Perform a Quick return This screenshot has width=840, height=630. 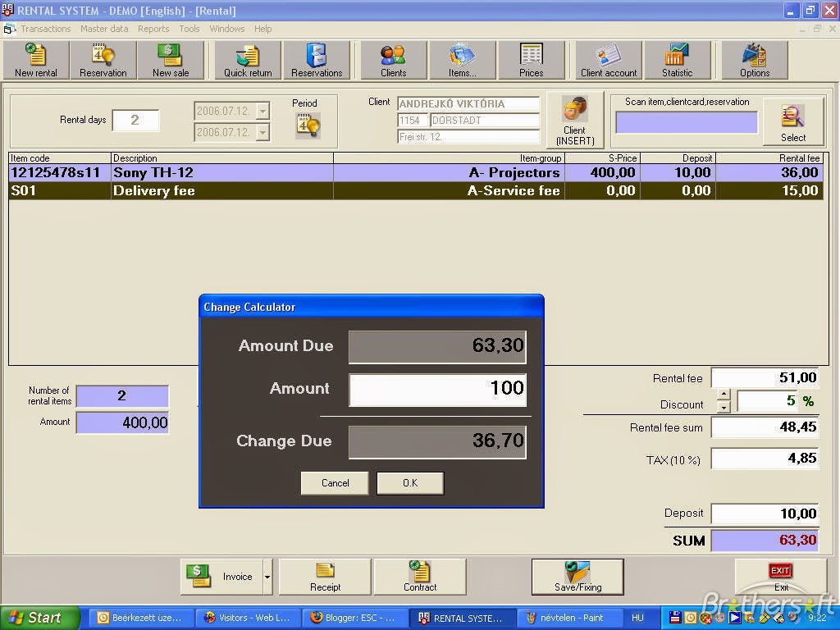pos(247,60)
